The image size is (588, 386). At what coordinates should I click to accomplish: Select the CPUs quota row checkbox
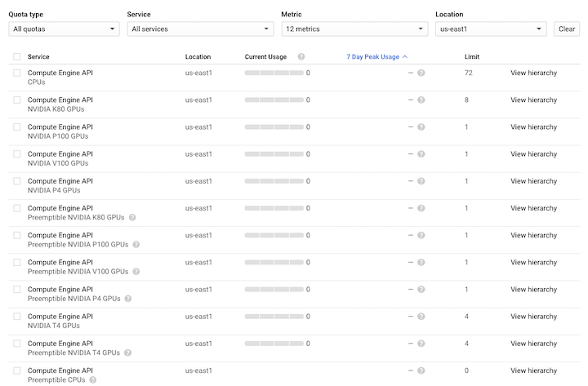[17, 73]
